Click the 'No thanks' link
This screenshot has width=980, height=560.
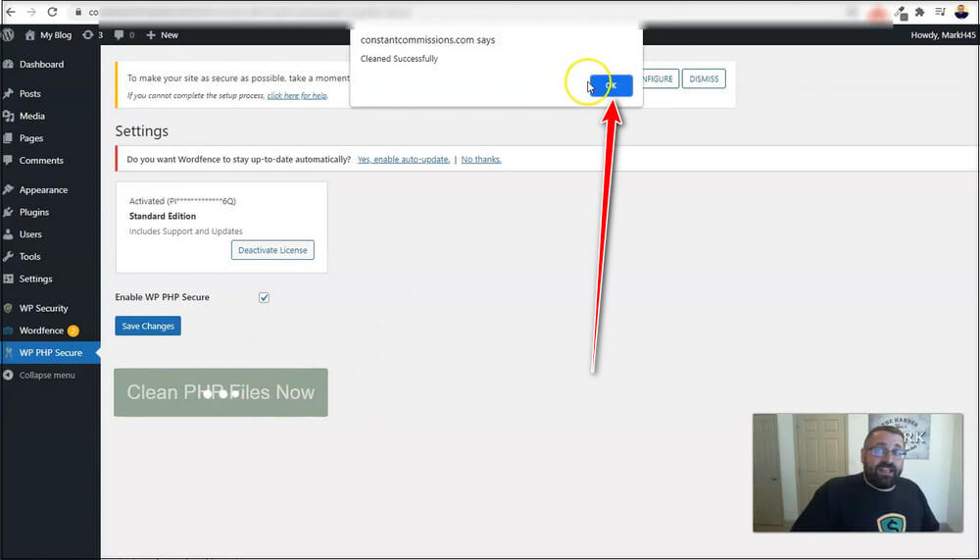[x=481, y=160]
